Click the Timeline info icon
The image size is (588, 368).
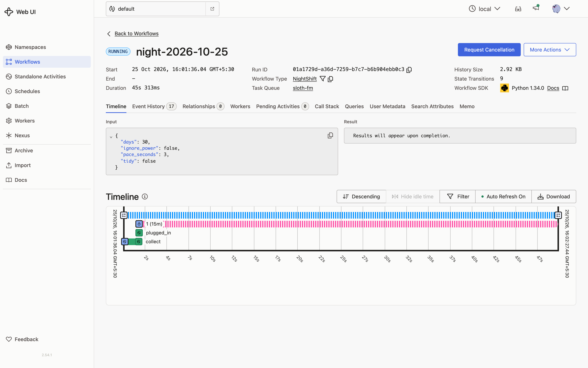tap(145, 196)
